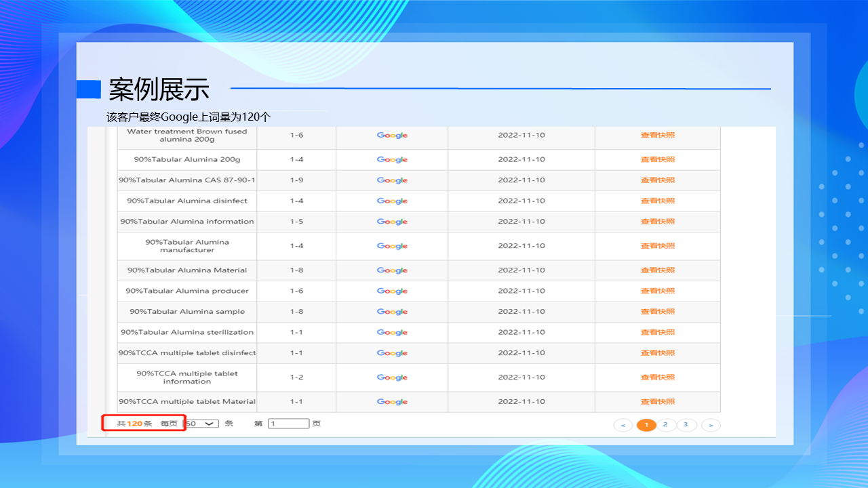The image size is (868, 488).
Task: Click Google logo in 90%TCCA multiple tablet disinfect row
Action: point(392,353)
